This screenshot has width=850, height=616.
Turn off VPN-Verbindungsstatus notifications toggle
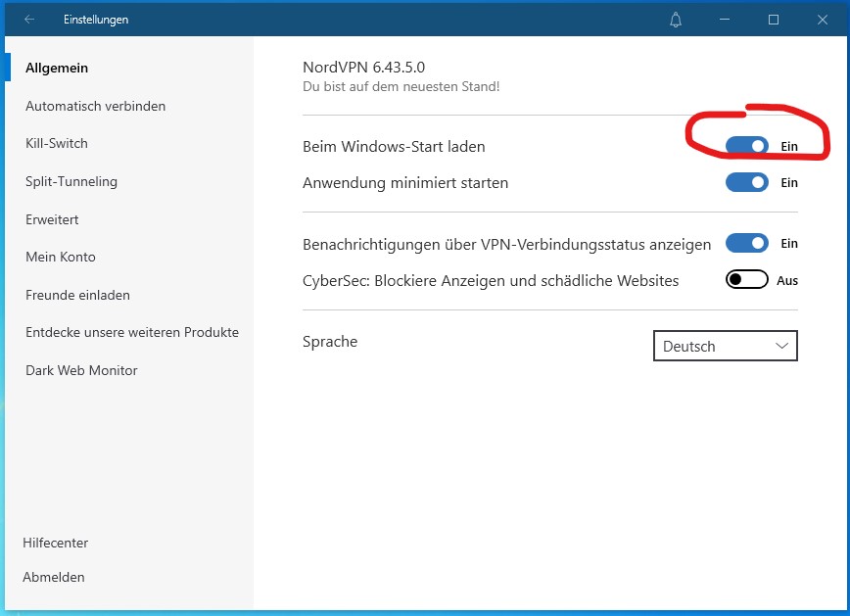coord(746,243)
